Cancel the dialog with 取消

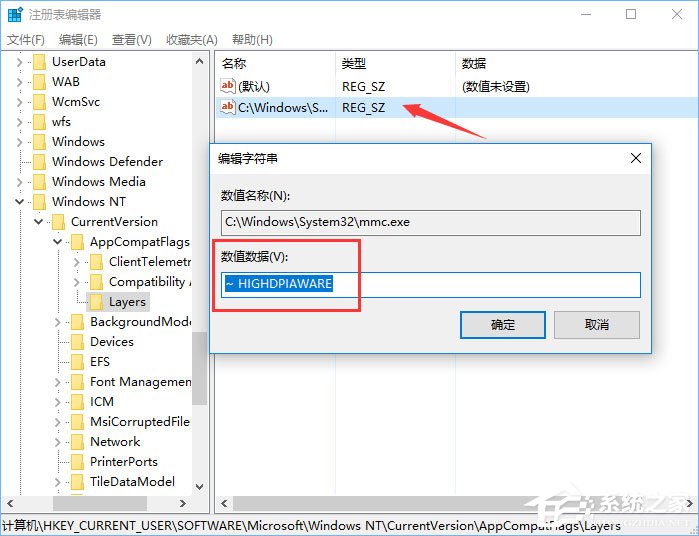(597, 325)
